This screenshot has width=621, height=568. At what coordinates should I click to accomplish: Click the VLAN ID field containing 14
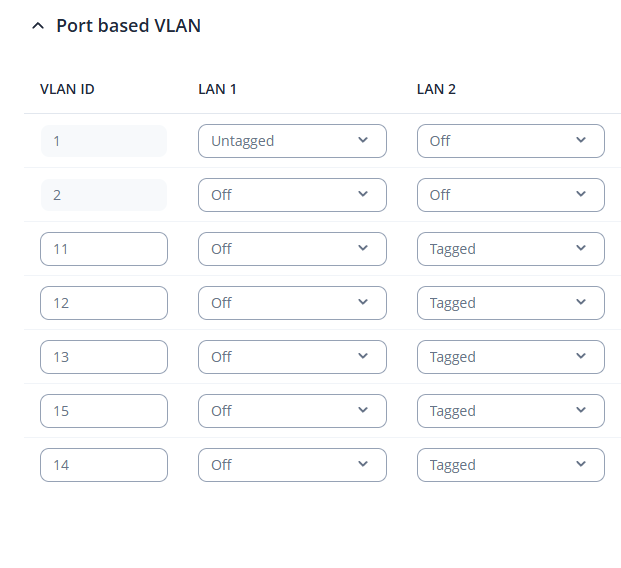[103, 465]
